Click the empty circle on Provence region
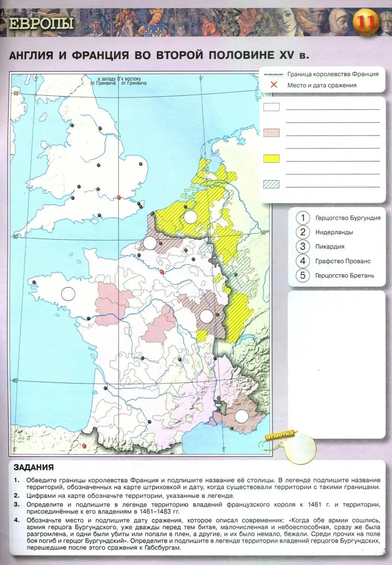This screenshot has width=392, height=565. [241, 416]
